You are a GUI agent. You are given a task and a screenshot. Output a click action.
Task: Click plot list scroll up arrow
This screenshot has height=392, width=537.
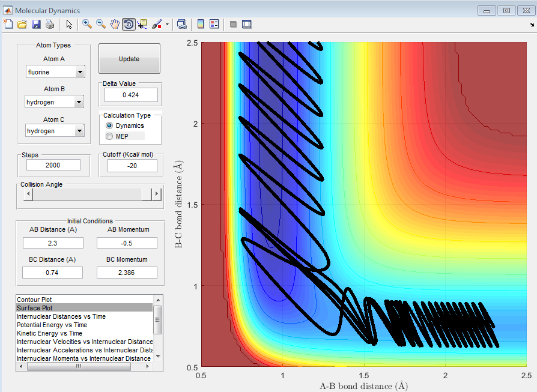click(x=158, y=300)
